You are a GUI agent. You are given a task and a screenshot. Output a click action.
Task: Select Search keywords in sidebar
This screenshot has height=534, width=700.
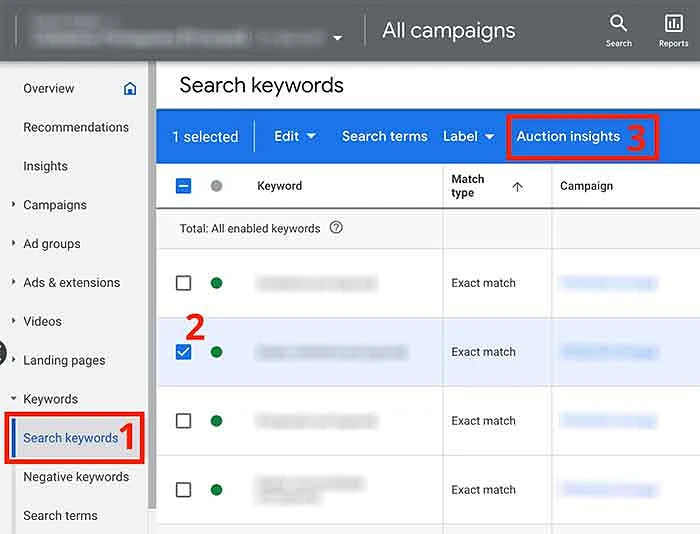pos(71,438)
